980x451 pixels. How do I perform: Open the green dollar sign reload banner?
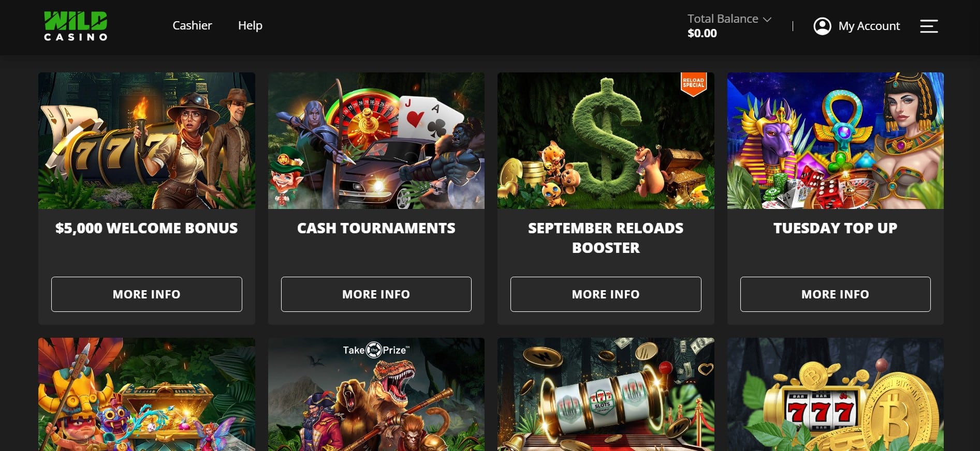point(606,141)
